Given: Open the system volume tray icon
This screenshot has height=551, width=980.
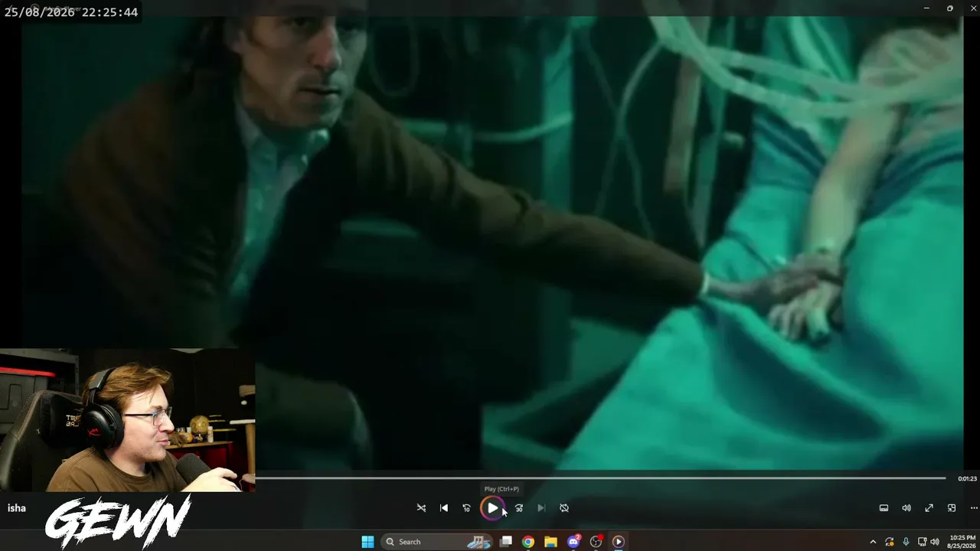Looking at the screenshot, I should [x=935, y=542].
